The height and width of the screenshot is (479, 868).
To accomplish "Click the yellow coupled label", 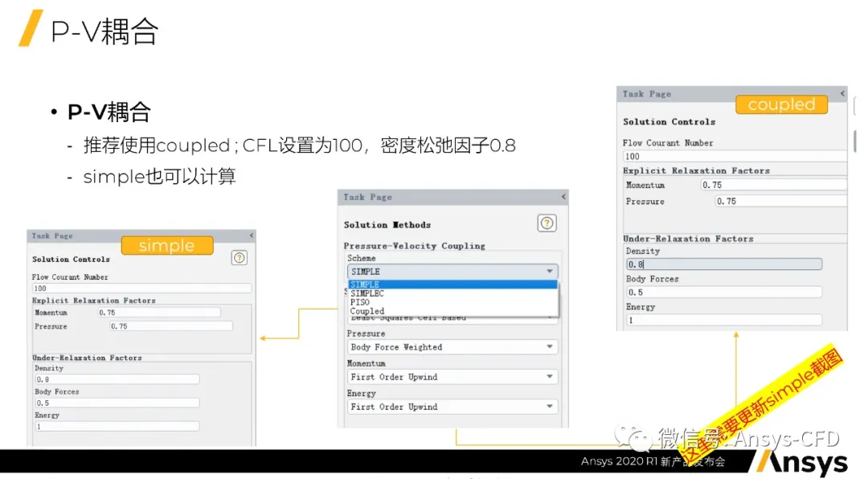I will (x=780, y=104).
